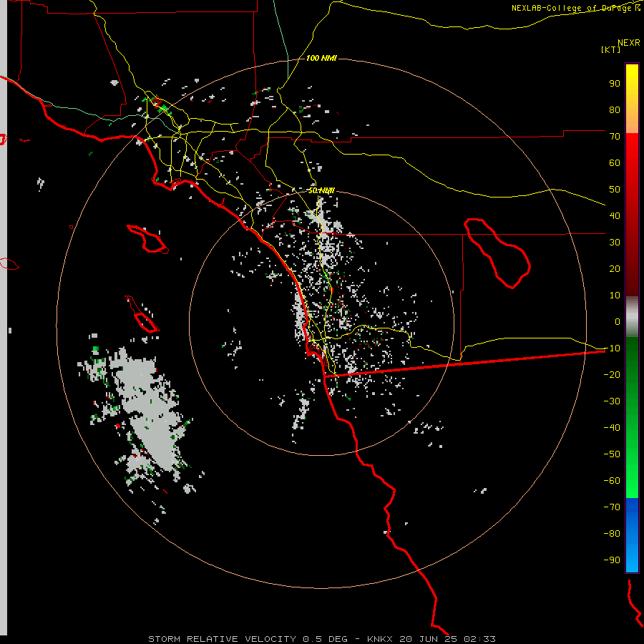Click the storm relative velocity caption at bottom

322,639
